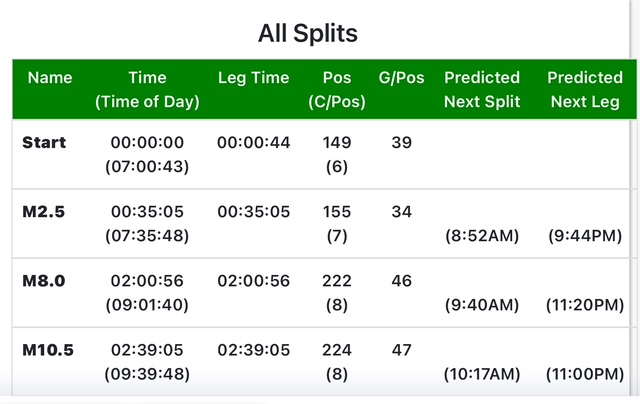Viewport: 640px width, 404px height.
Task: Click the Start row name
Action: pyautogui.click(x=44, y=143)
